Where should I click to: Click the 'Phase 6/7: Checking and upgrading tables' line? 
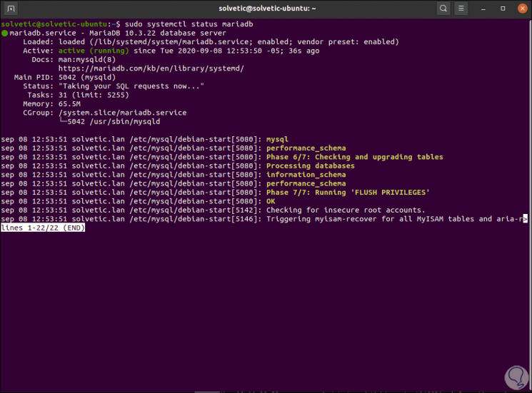coord(354,157)
